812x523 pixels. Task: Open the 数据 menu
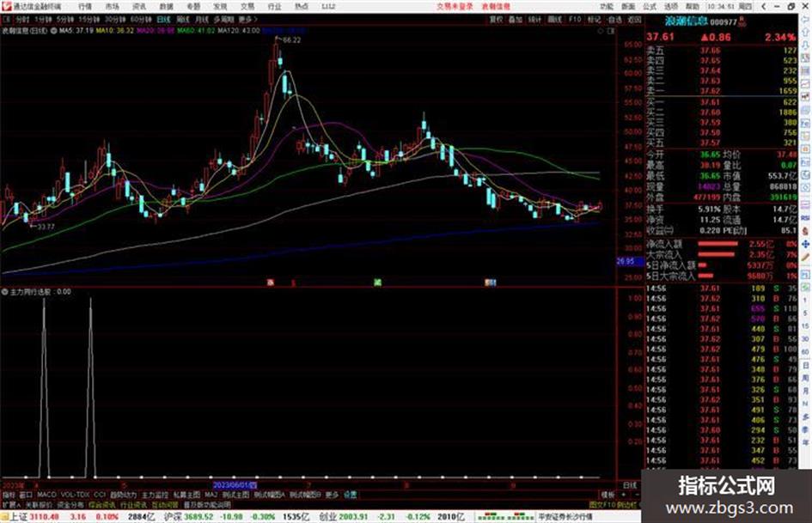(x=166, y=6)
